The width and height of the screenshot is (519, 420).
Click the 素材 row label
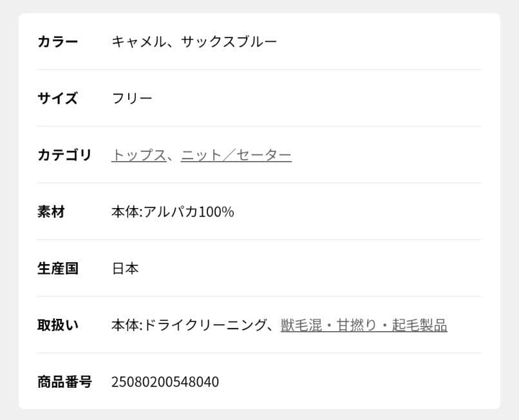coord(53,211)
